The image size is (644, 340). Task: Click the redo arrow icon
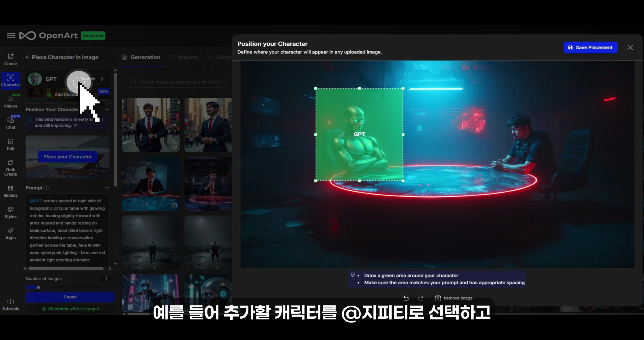[x=421, y=298]
